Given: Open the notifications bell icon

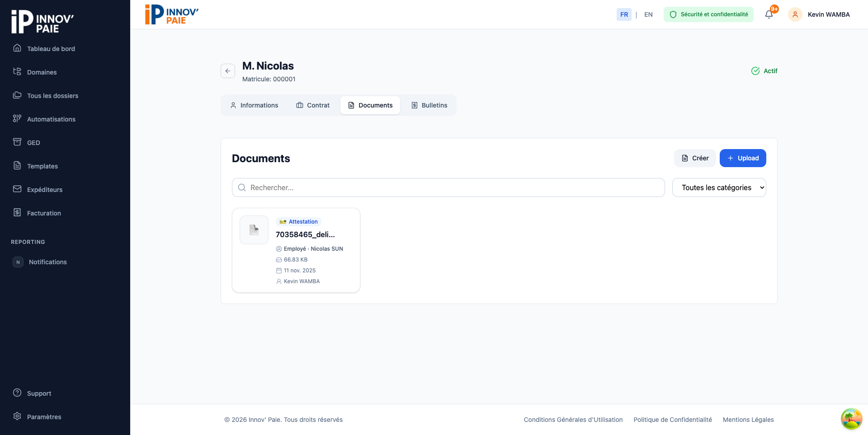Looking at the screenshot, I should point(769,14).
